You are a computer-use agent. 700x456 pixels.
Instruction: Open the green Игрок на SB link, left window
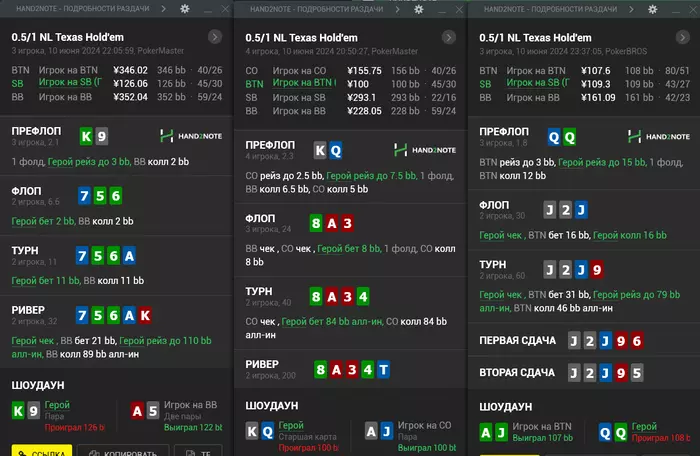coord(70,82)
